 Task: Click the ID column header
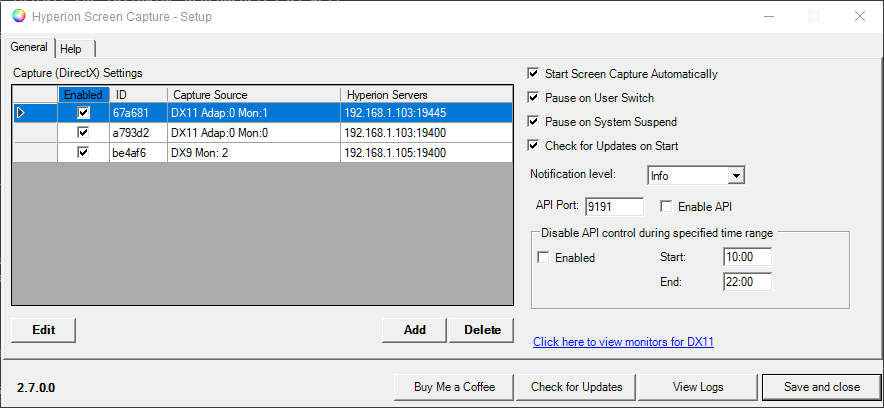(139, 95)
